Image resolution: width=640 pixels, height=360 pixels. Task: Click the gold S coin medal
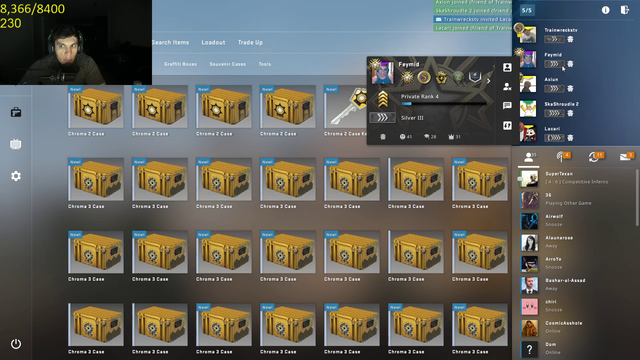[x=424, y=77]
